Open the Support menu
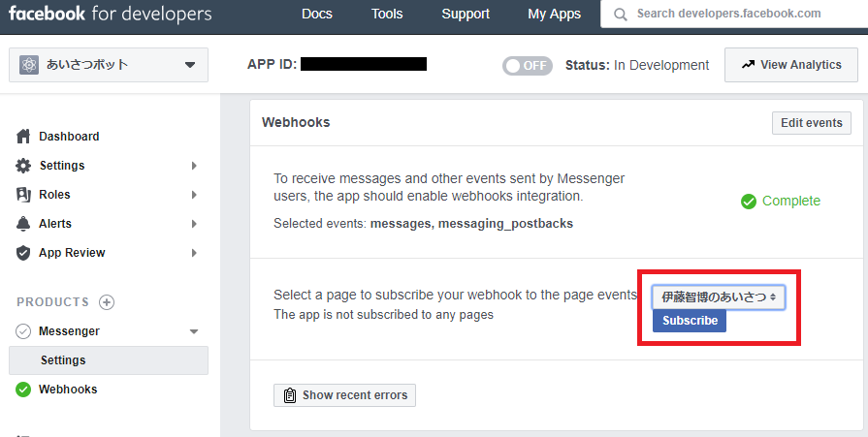Viewport: 868px width, 437px height. 466,14
